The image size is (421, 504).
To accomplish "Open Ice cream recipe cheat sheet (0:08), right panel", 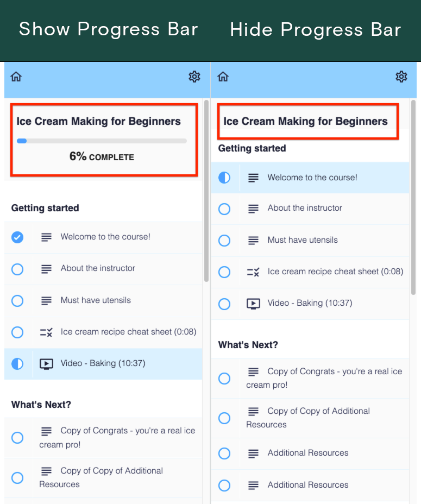I will [x=310, y=272].
